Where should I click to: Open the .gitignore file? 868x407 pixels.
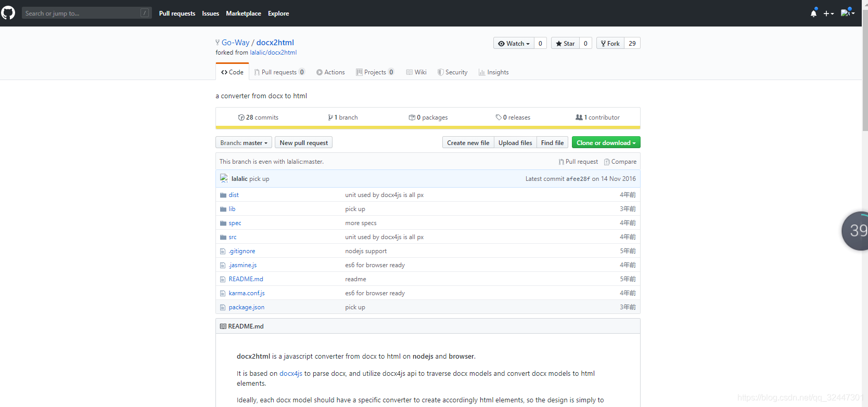tap(242, 251)
